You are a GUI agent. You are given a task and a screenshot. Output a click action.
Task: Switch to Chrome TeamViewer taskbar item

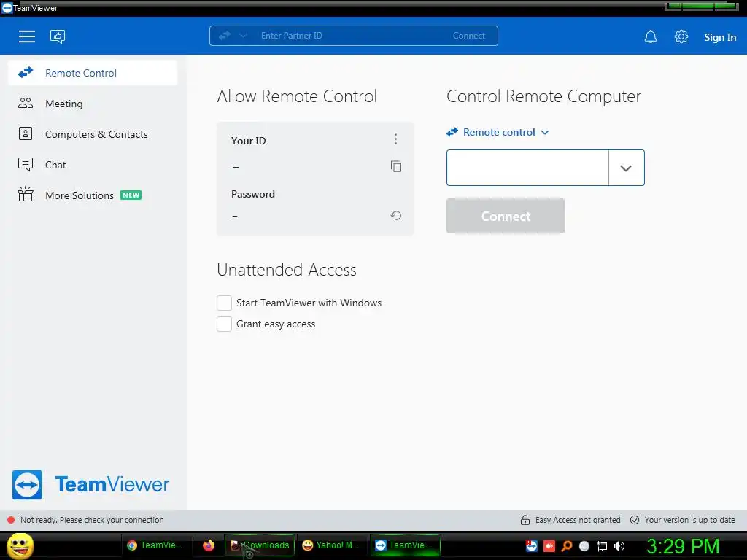tap(156, 545)
